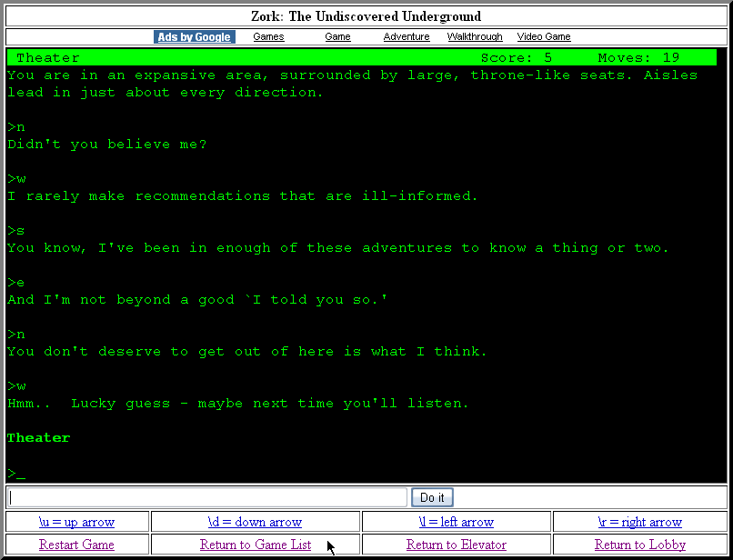Restart Game via the bottom link
733x560 pixels.
(76, 545)
